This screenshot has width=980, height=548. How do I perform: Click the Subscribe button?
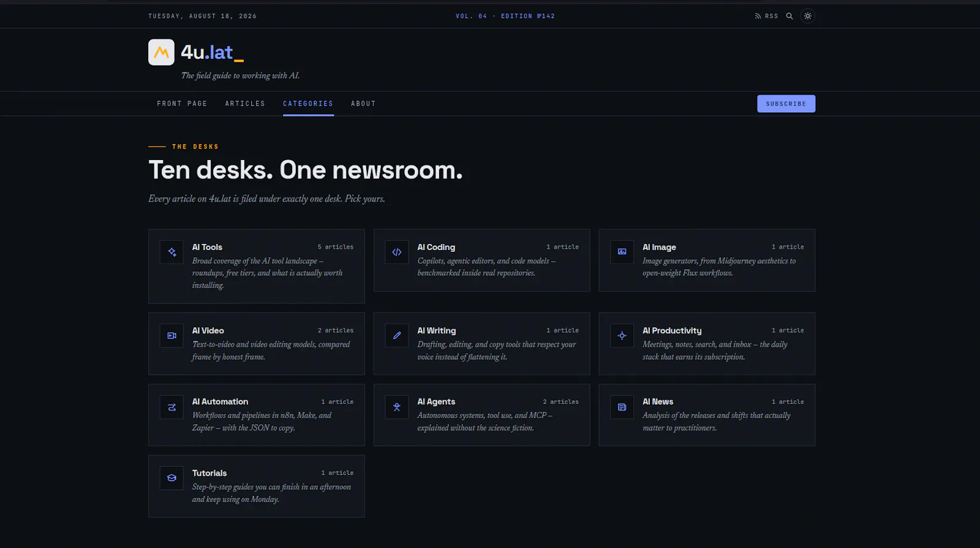[786, 104]
